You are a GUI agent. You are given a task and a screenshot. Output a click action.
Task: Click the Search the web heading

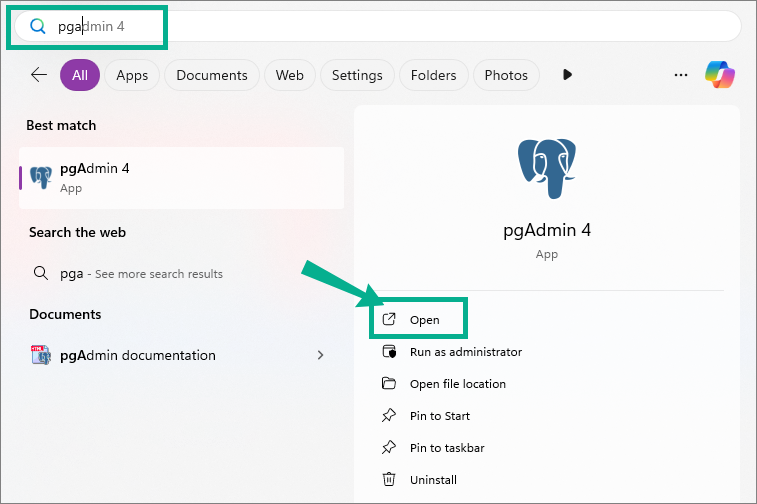(77, 232)
